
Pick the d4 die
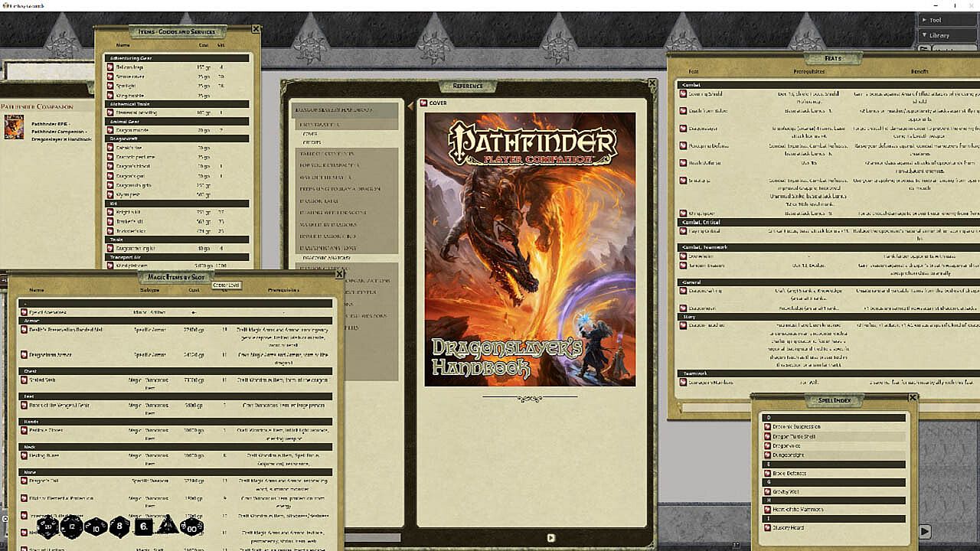point(167,526)
